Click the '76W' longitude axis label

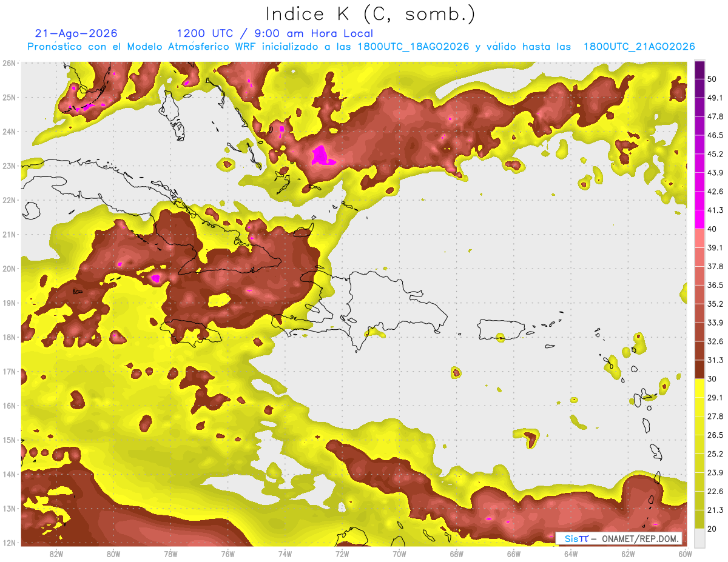pyautogui.click(x=227, y=554)
